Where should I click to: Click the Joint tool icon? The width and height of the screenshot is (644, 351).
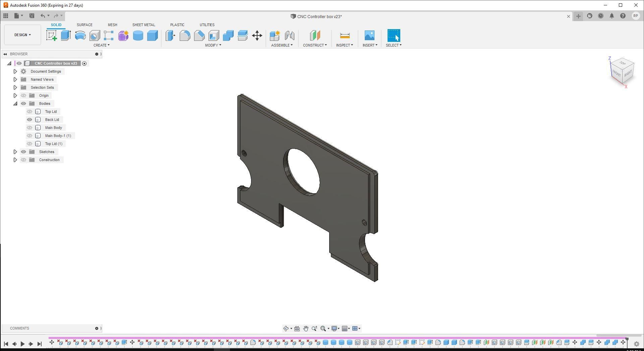[289, 36]
